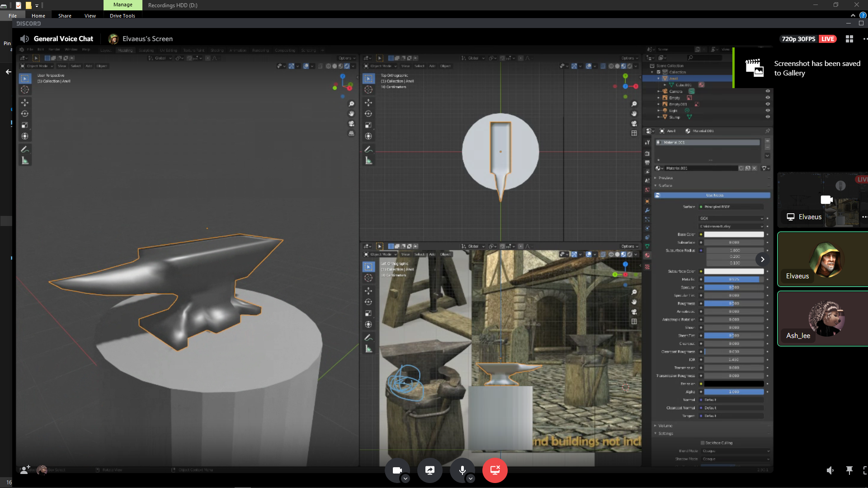868x488 pixels.
Task: Open microphone options arrow
Action: pyautogui.click(x=471, y=479)
